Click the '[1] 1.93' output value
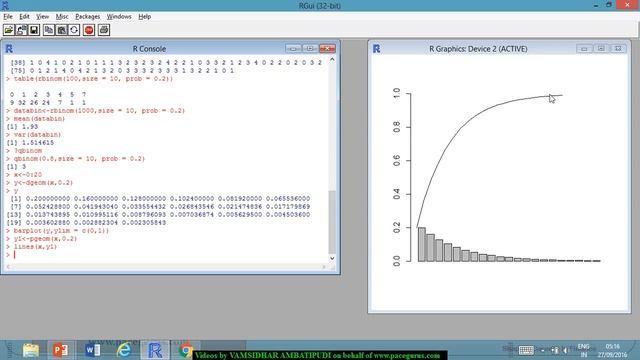The image size is (640, 360). [x=22, y=127]
